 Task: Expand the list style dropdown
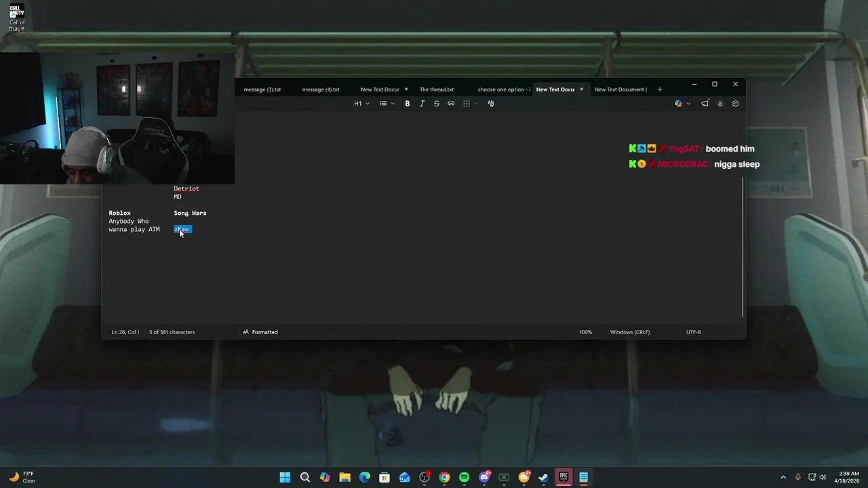click(x=387, y=104)
